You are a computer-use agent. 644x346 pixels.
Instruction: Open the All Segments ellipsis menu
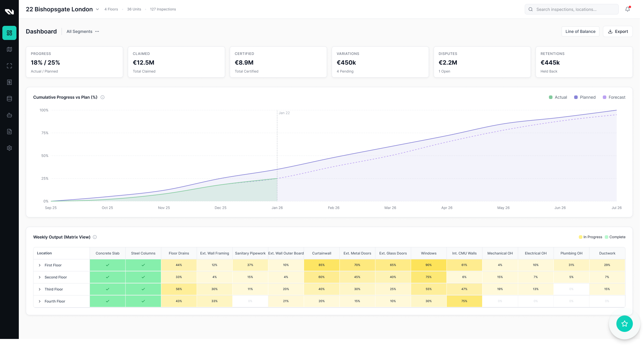click(97, 31)
